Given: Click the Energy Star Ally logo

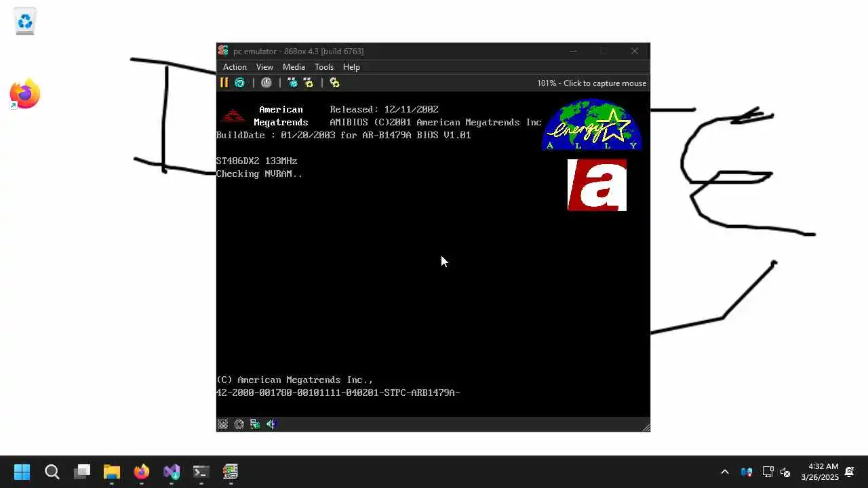Looking at the screenshot, I should click(x=592, y=125).
